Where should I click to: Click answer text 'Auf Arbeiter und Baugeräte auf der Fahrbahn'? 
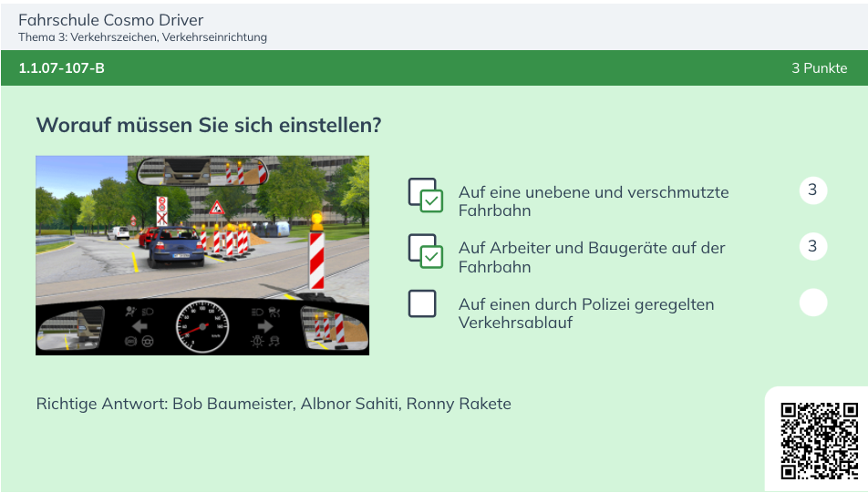[592, 257]
